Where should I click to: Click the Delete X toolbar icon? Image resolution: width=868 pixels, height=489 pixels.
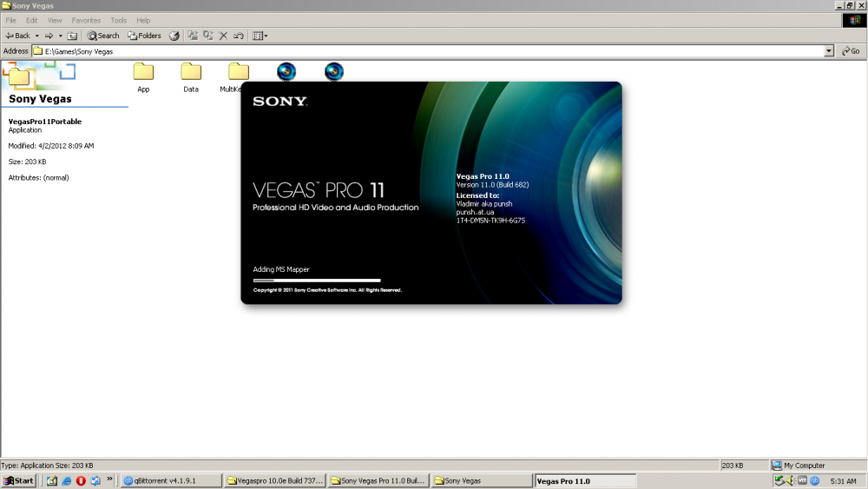coord(223,36)
